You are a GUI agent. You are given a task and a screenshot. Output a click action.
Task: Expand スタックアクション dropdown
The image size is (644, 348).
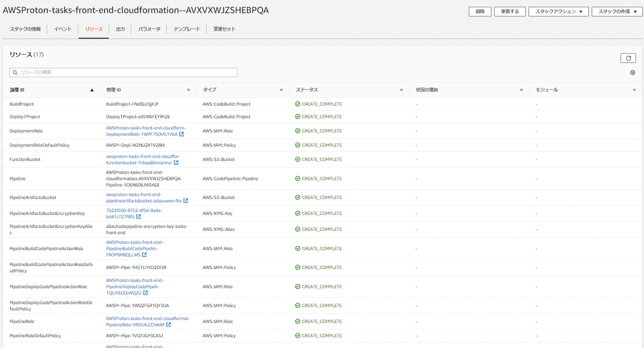[559, 12]
